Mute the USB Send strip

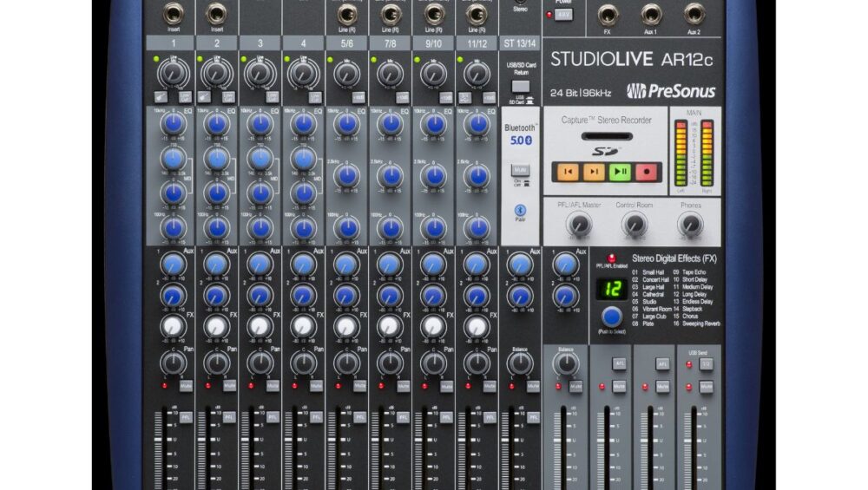click(x=707, y=387)
